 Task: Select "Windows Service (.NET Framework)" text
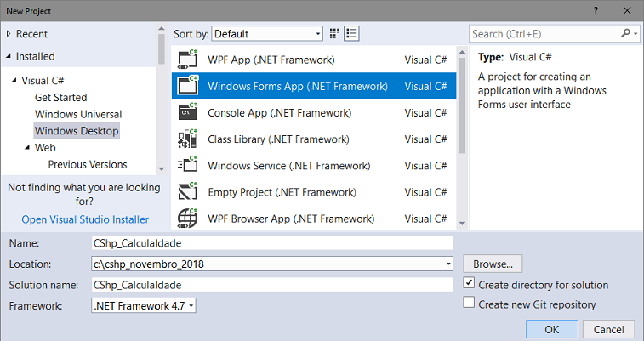click(x=289, y=166)
